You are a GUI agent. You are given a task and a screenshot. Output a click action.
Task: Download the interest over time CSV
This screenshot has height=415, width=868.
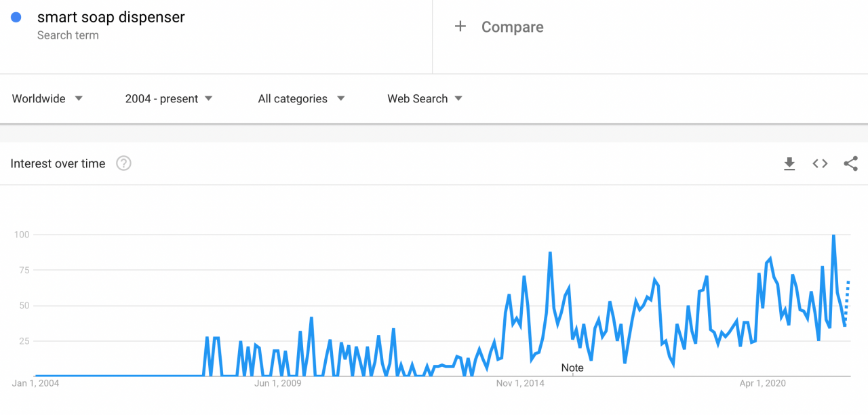[789, 163]
